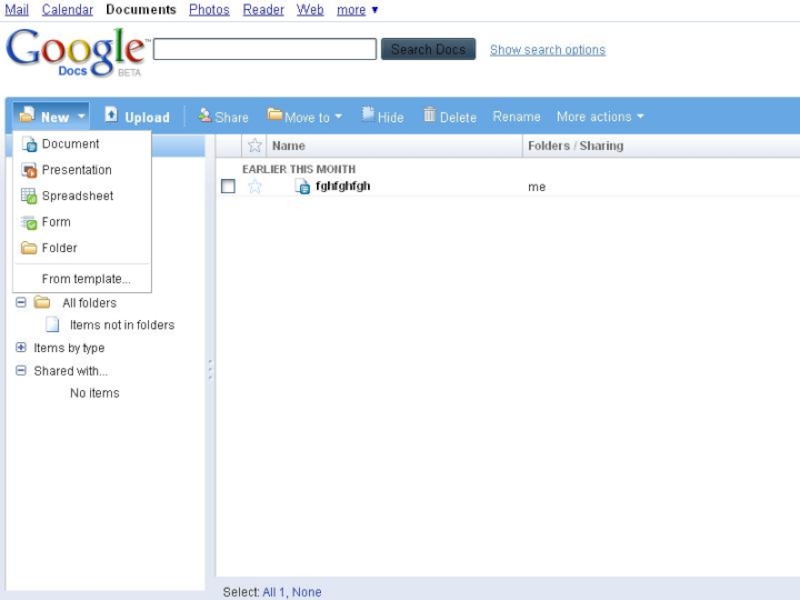Click the Hide toolbar label
Viewport: 800px width, 600px height.
pyautogui.click(x=391, y=117)
